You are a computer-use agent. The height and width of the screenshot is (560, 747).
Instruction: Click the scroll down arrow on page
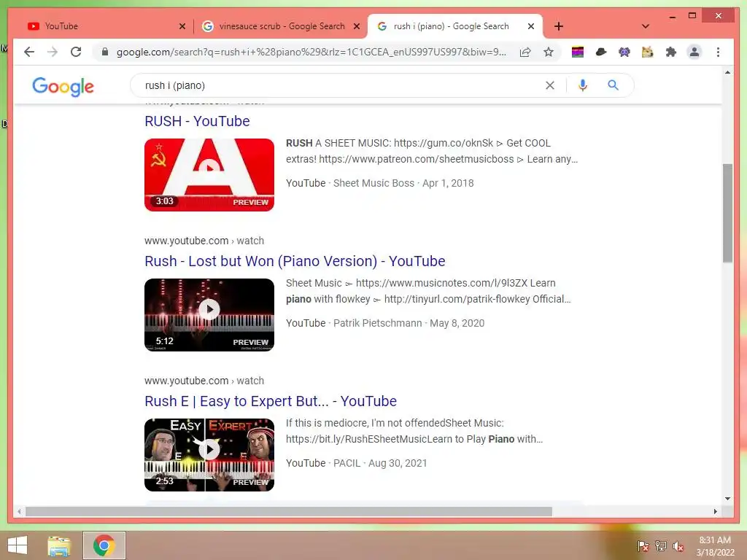click(727, 499)
